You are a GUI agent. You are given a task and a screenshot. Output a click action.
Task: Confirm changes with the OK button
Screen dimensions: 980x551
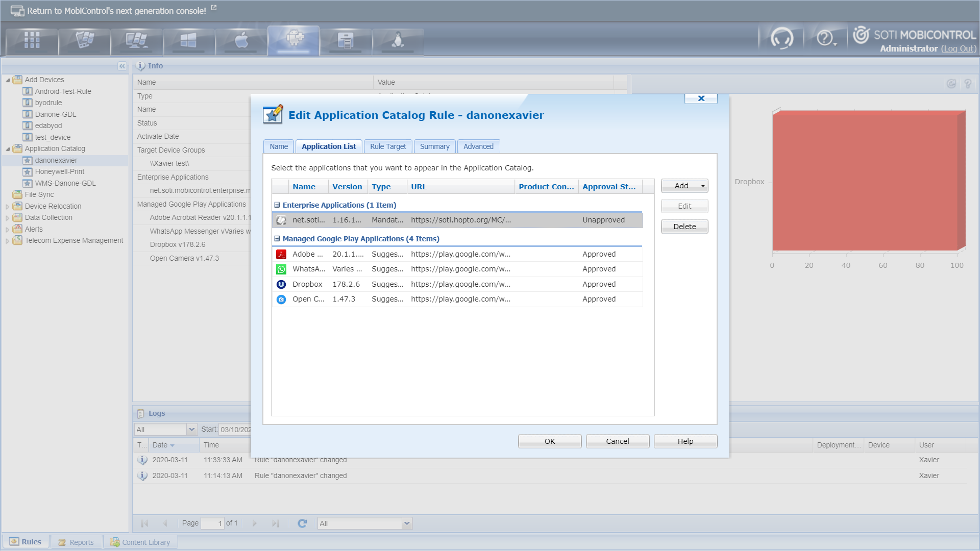[549, 441]
